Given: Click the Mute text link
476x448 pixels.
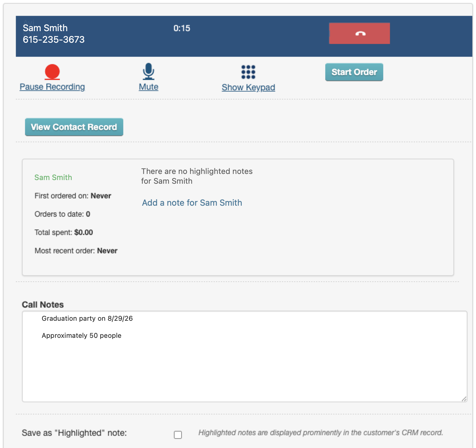Looking at the screenshot, I should 149,87.
